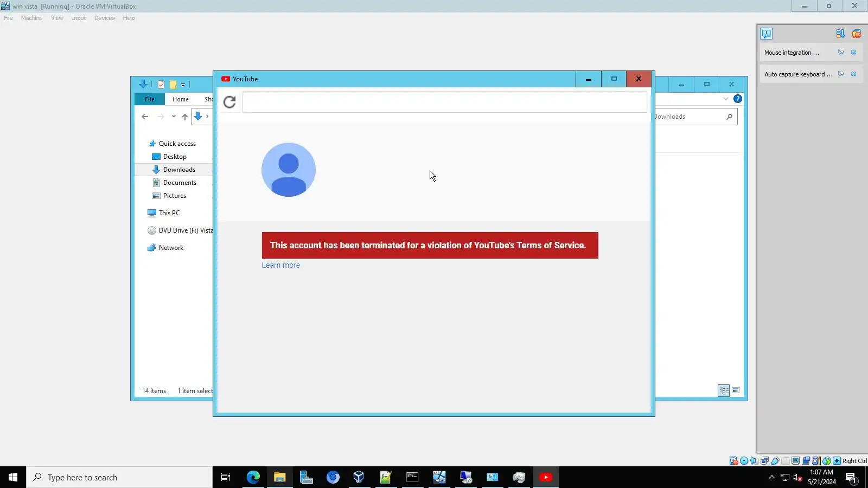
Task: Open help for Mouse integration notification
Action: [x=841, y=53]
